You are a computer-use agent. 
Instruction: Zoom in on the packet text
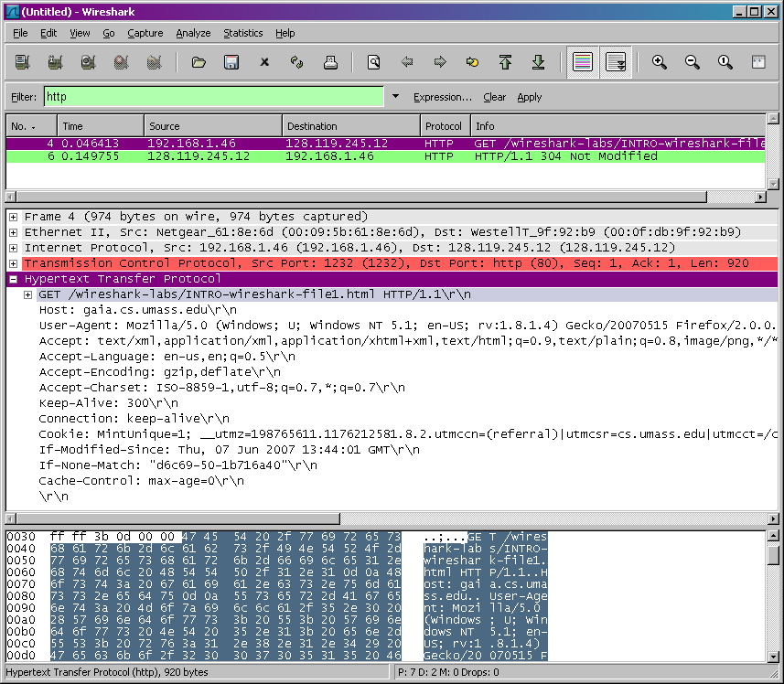click(x=660, y=62)
